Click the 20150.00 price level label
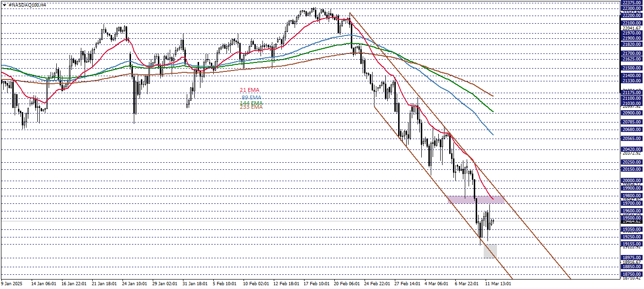 (632, 169)
